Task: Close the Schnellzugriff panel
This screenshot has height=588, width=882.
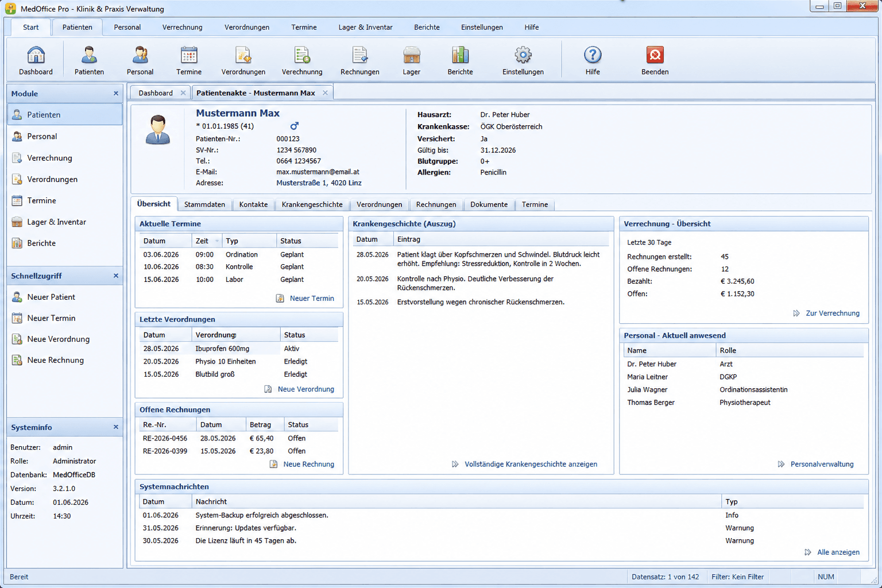Action: (116, 276)
